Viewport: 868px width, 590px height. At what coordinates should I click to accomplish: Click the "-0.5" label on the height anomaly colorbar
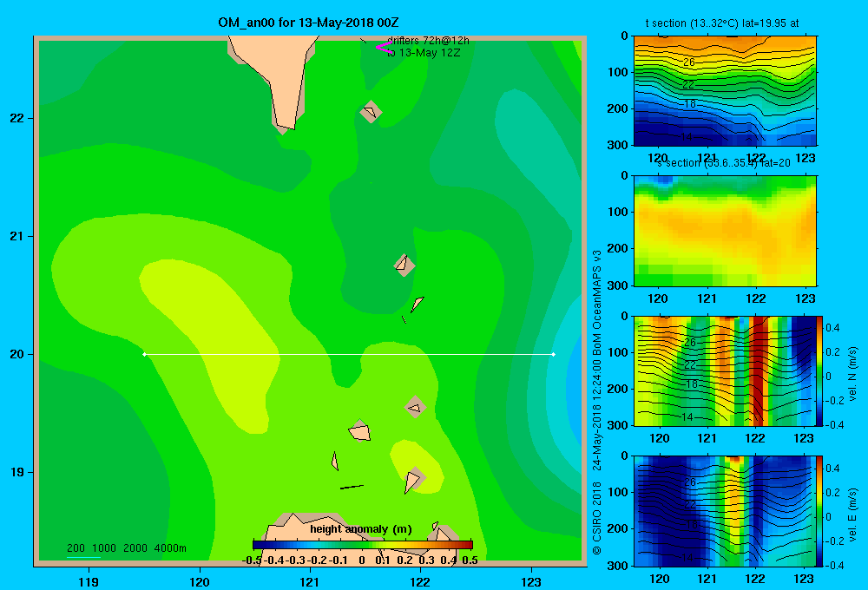point(252,560)
